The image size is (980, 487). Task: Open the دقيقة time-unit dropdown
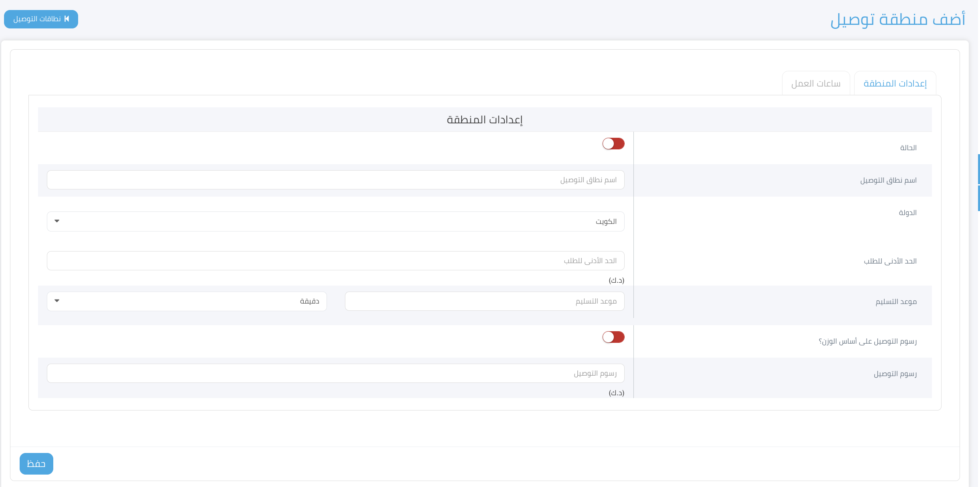(x=187, y=301)
